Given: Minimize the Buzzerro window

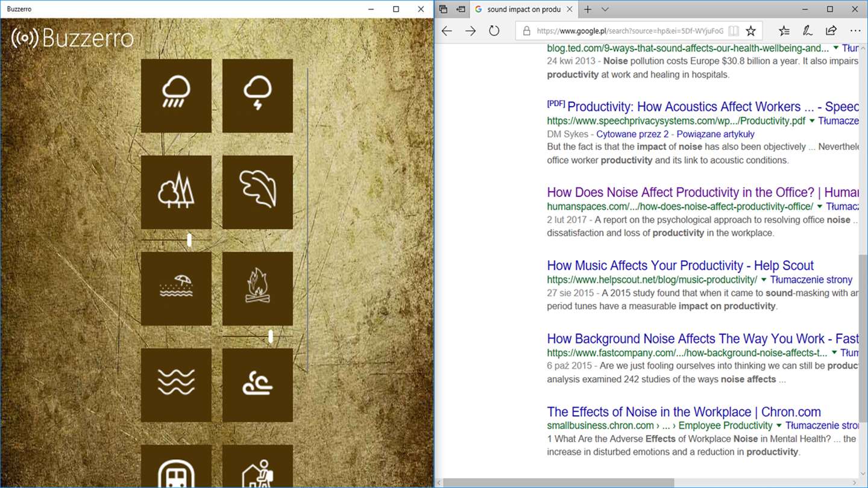Looking at the screenshot, I should (371, 9).
